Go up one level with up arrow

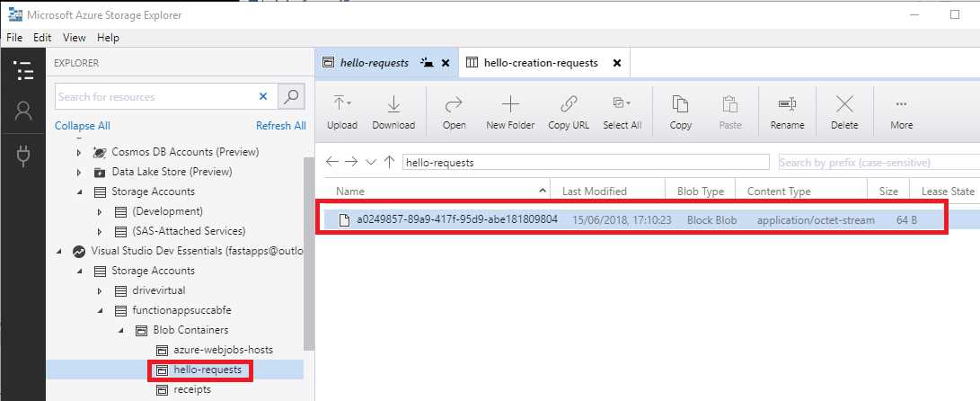pos(389,162)
